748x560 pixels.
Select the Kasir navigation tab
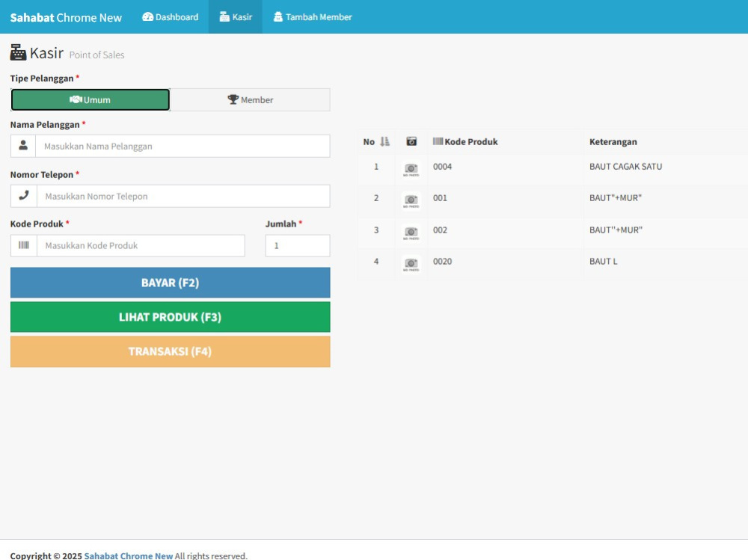[x=235, y=16]
